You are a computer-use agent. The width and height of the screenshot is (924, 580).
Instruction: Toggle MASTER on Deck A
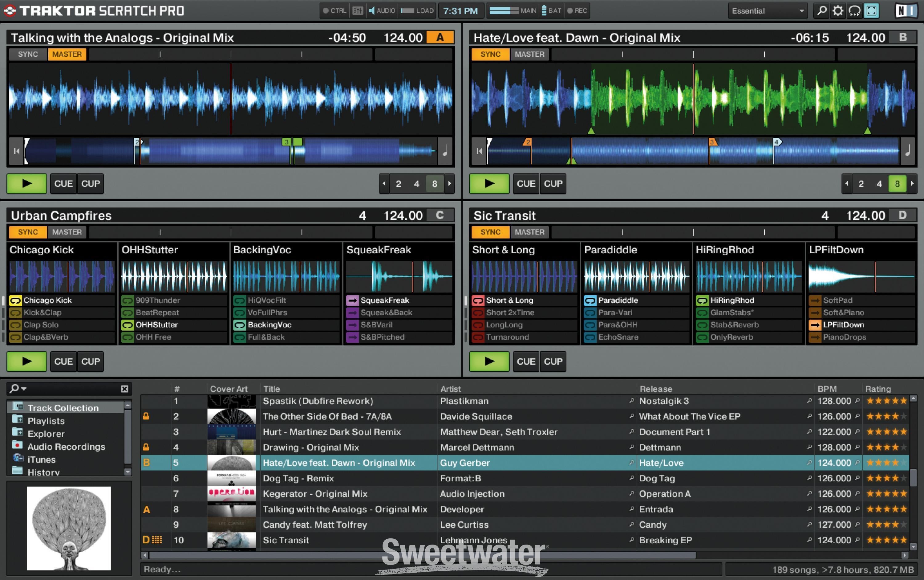coord(67,54)
